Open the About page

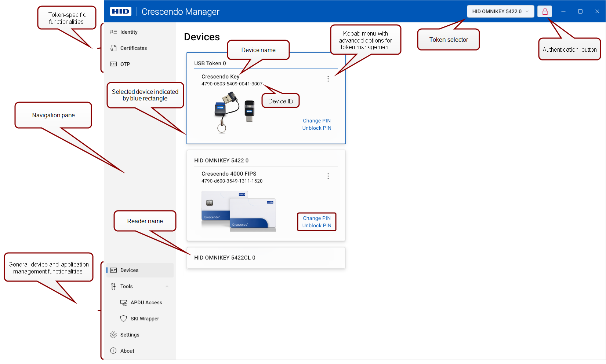pos(140,351)
